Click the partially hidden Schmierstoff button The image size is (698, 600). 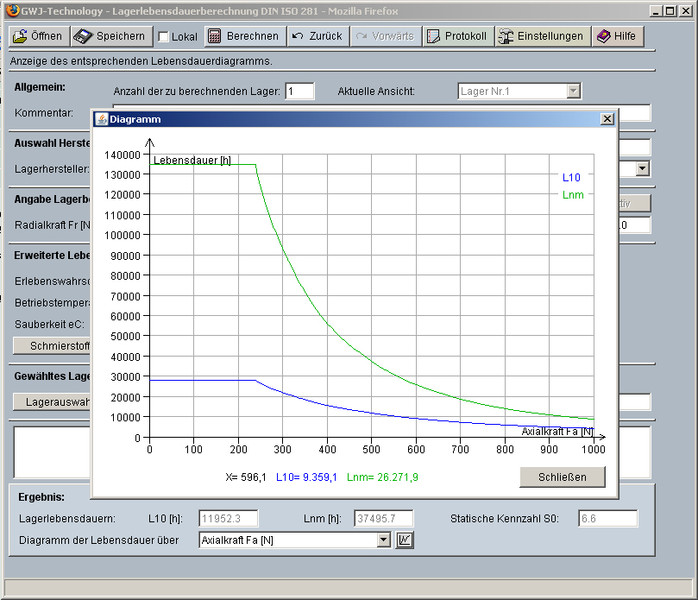point(52,346)
